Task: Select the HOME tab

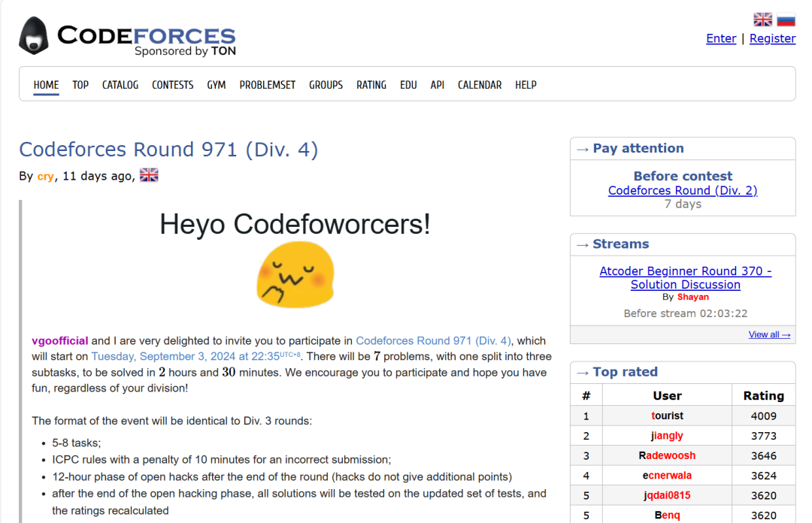Action: tap(45, 85)
